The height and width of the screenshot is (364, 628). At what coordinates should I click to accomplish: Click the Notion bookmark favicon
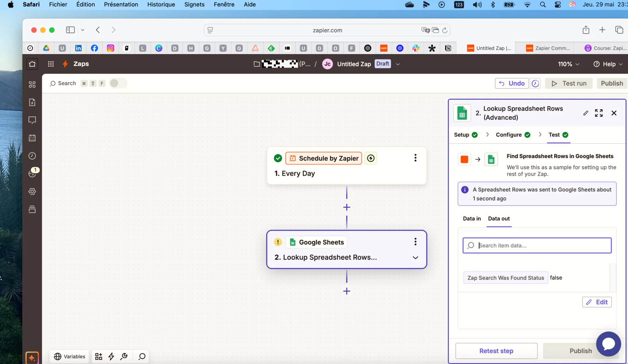point(448,48)
